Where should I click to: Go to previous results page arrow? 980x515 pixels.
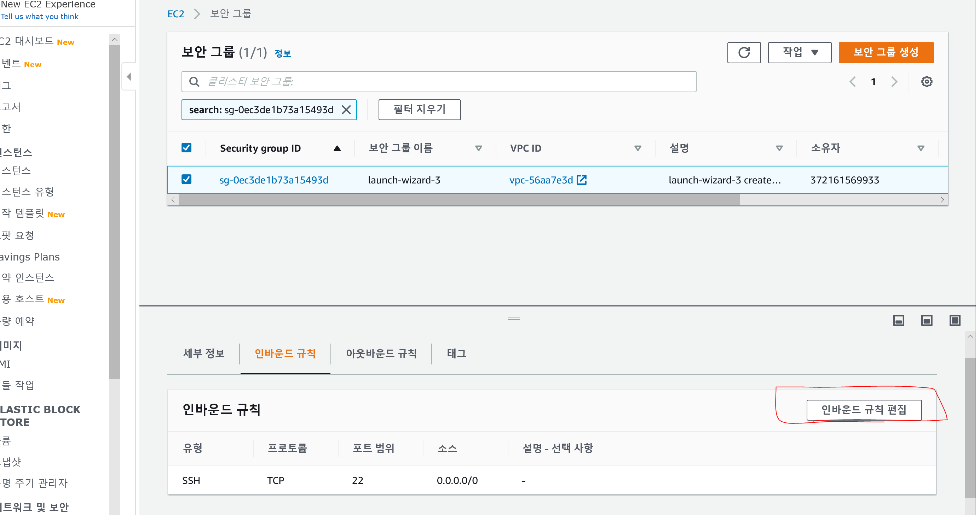click(853, 82)
